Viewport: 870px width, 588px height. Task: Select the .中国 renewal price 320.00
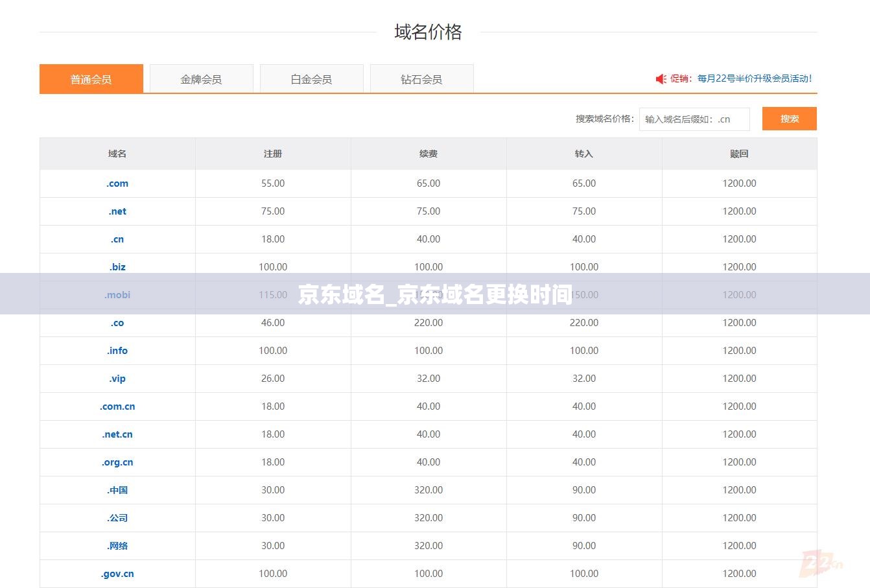click(429, 490)
